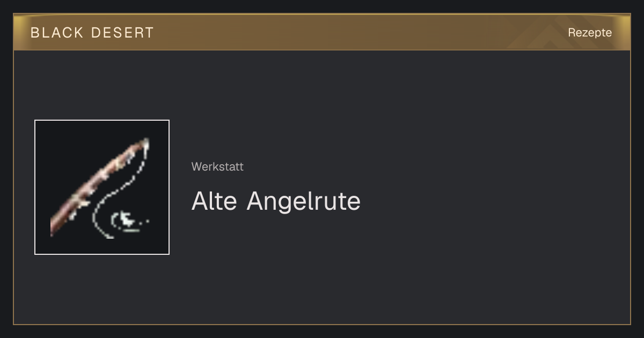Click the Werkstatt category label
The image size is (644, 338).
click(217, 167)
